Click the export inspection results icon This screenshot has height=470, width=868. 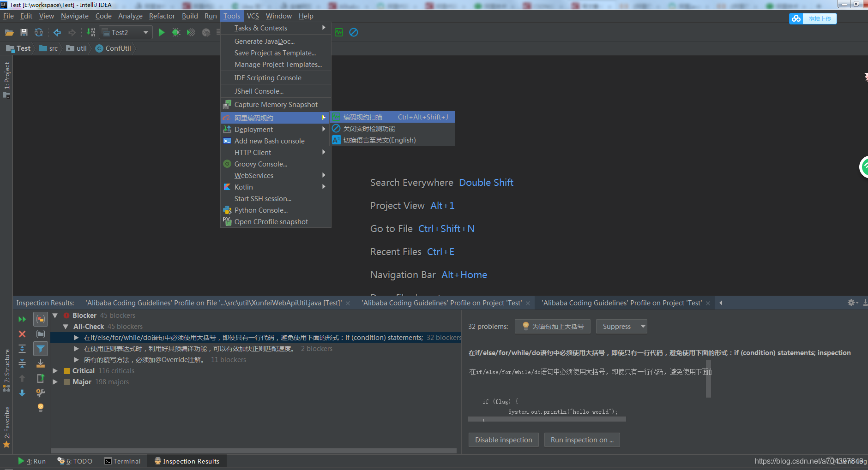[x=41, y=378]
